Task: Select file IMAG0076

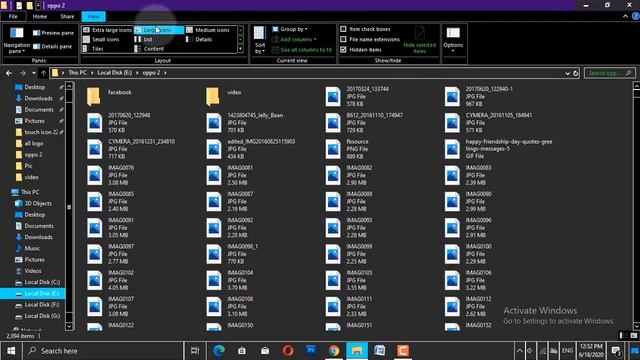Action: (x=111, y=175)
